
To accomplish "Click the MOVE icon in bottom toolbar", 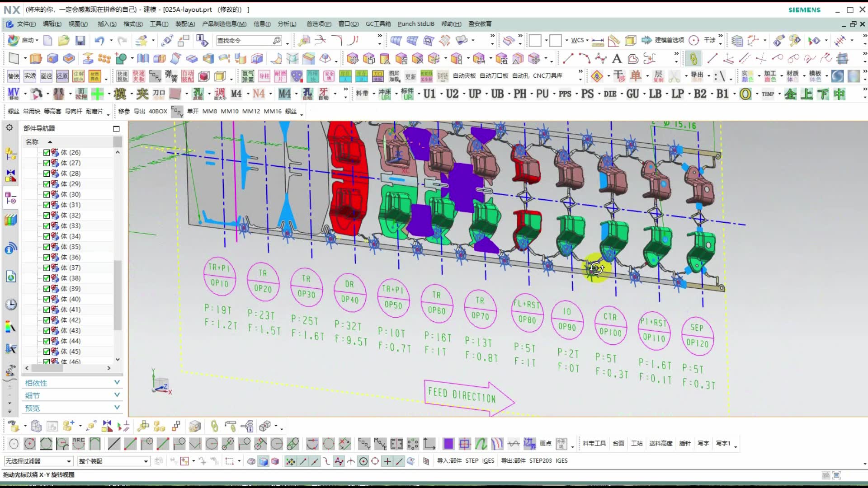I will [x=380, y=444].
